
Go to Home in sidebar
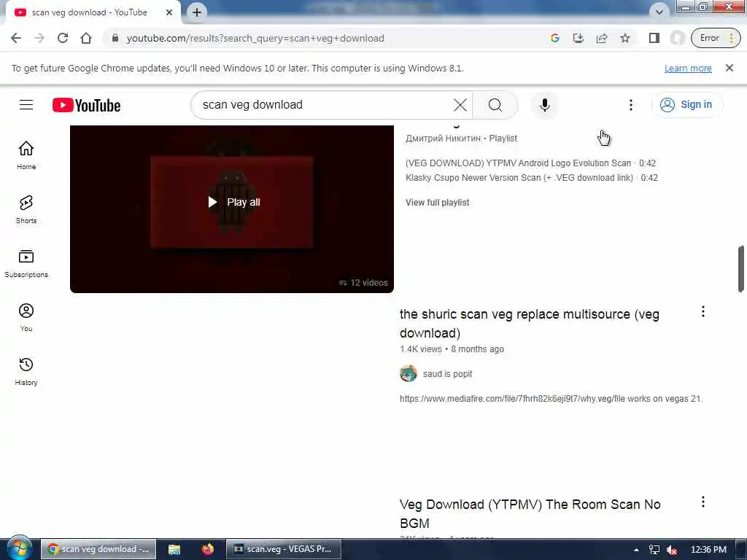coord(26,155)
